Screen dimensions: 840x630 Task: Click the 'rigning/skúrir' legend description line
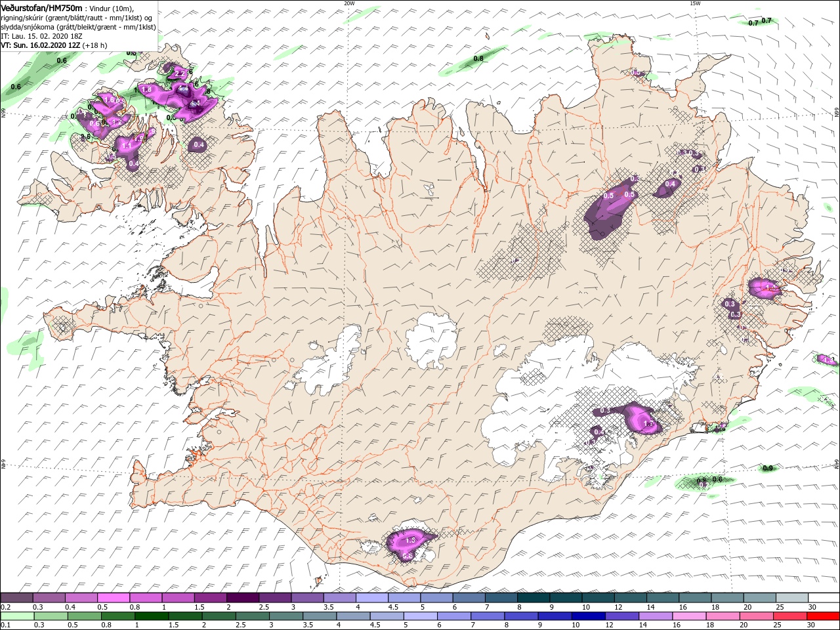[77, 18]
